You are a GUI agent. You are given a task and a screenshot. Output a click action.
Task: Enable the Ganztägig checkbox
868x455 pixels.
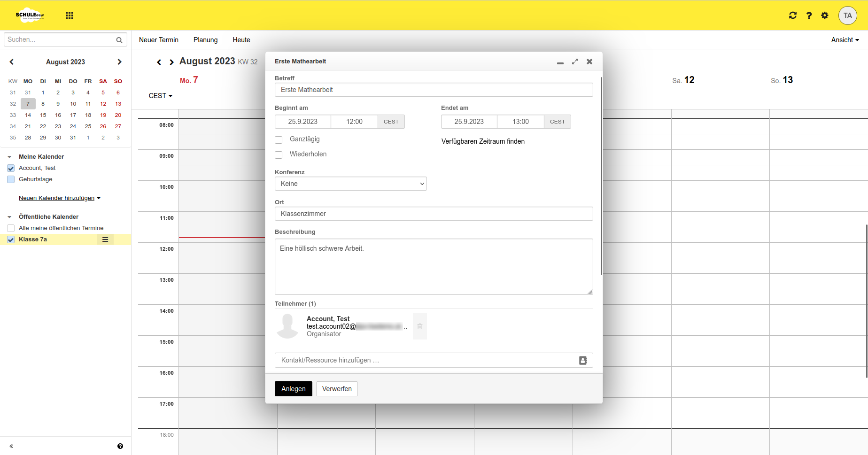[279, 140]
